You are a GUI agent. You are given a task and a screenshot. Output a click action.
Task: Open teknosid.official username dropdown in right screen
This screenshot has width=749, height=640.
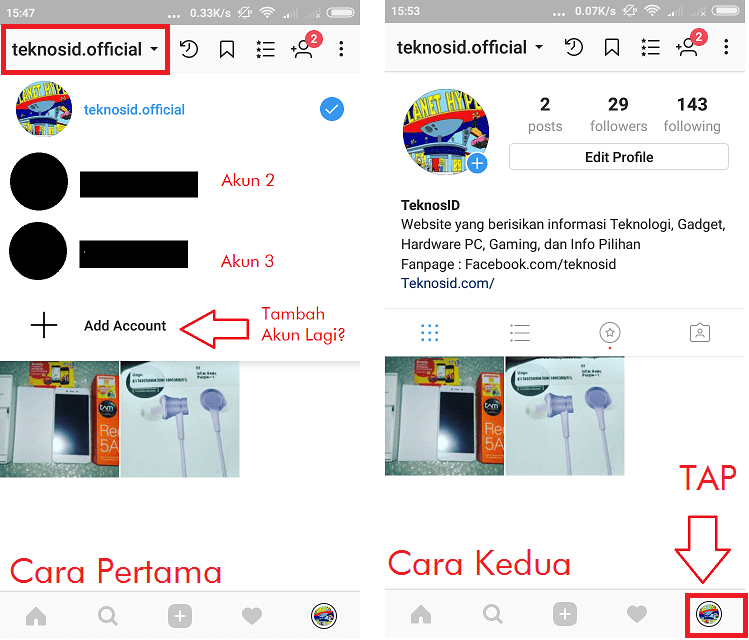point(470,48)
